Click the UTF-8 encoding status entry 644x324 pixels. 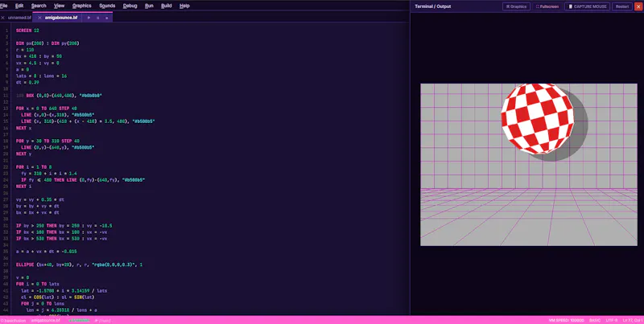tap(612, 320)
